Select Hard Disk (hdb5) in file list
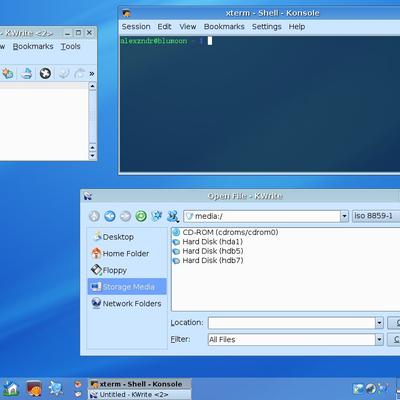 click(208, 251)
